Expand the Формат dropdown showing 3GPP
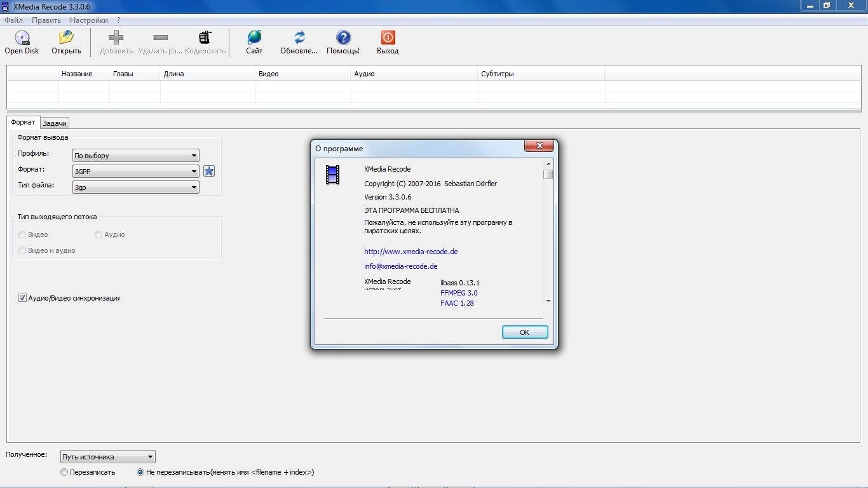 pyautogui.click(x=135, y=172)
